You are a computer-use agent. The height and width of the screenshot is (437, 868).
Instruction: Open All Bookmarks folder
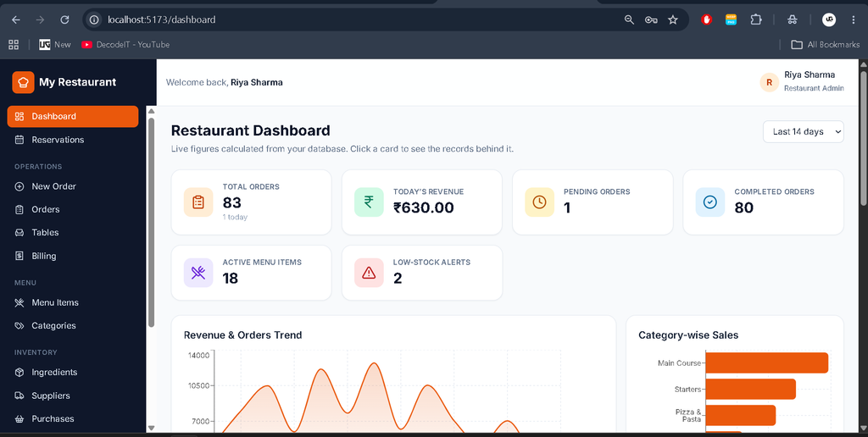click(825, 45)
